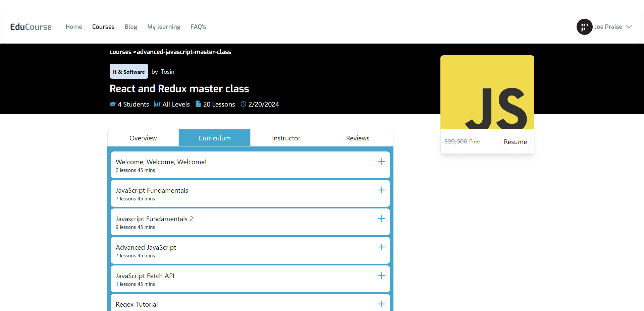Expand JavaScript Fundamentals section plus icon
644x311 pixels.
(x=381, y=190)
